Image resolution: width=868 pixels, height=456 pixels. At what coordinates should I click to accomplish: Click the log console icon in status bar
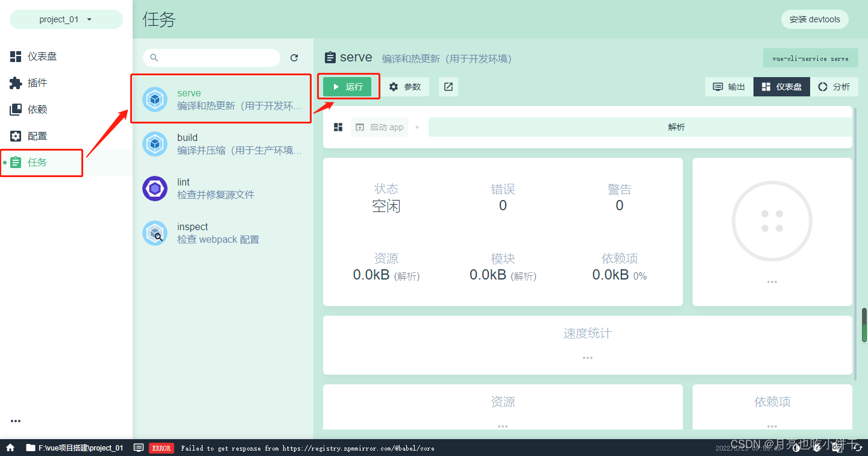pos(139,448)
